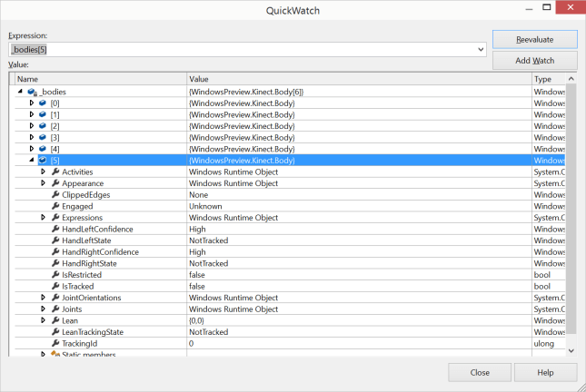Collapse the [5] body node
This screenshot has height=392, width=586.
32,161
